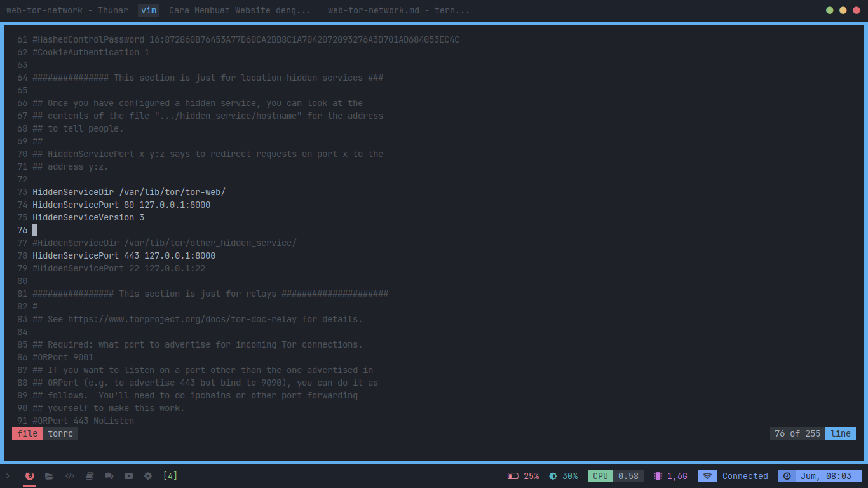Open the settings gear workspace
868x488 pixels.
tap(148, 476)
